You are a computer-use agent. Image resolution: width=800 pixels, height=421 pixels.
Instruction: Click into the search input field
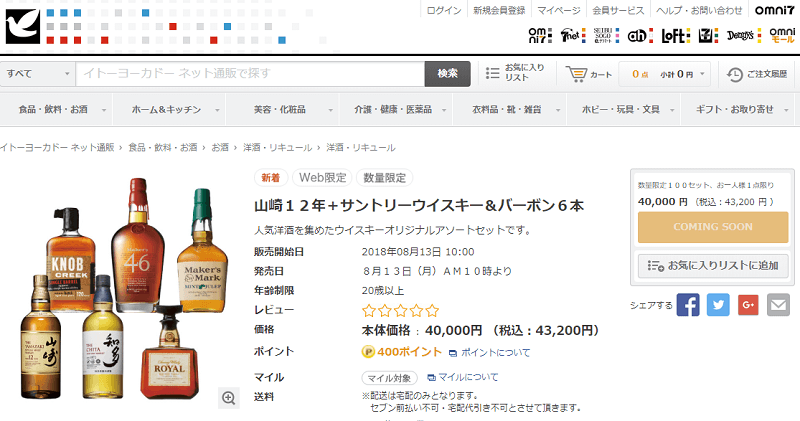(x=250, y=74)
